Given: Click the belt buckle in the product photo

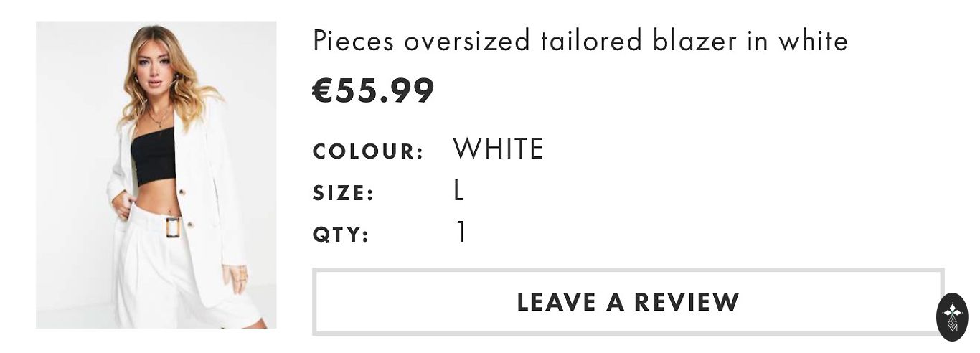Looking at the screenshot, I should point(173,227).
